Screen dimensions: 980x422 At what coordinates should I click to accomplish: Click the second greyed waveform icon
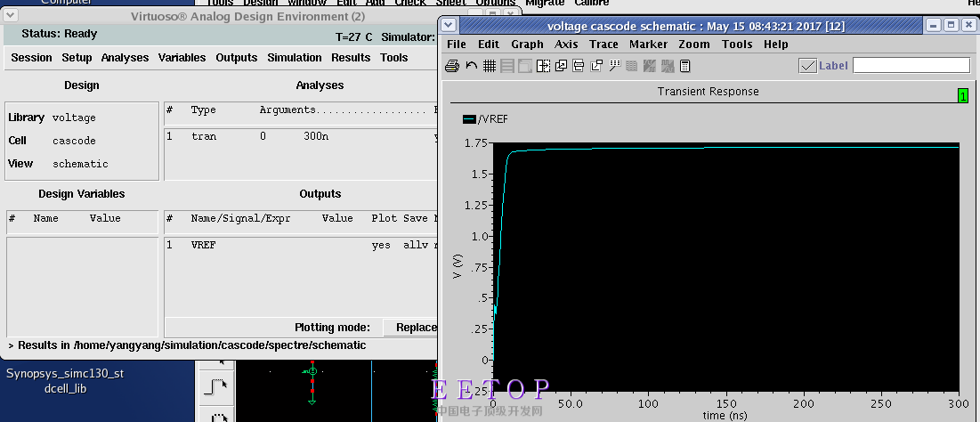point(668,66)
